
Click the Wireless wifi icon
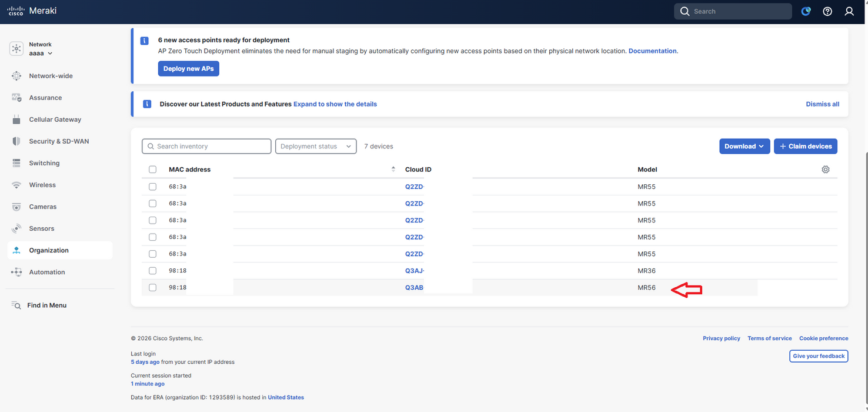coord(16,185)
